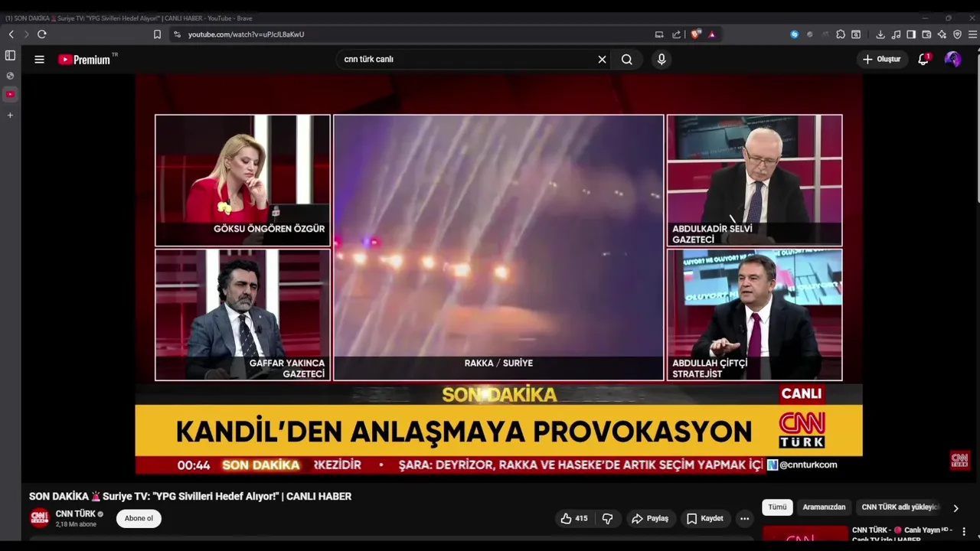Viewport: 980px width, 551px height.
Task: Like the video showing 415 likes
Action: coord(574,518)
